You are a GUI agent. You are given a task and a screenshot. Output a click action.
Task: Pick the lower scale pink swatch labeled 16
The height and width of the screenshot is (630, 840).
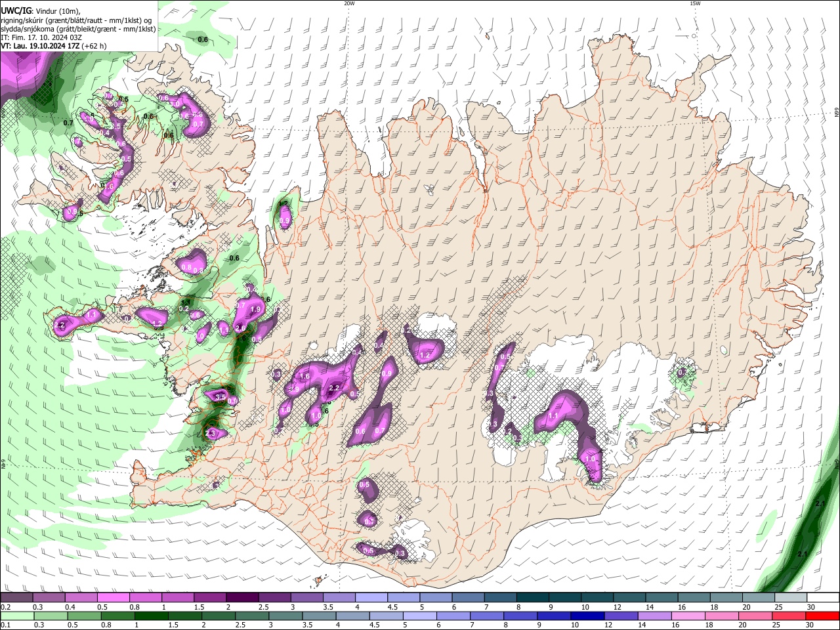(x=688, y=616)
